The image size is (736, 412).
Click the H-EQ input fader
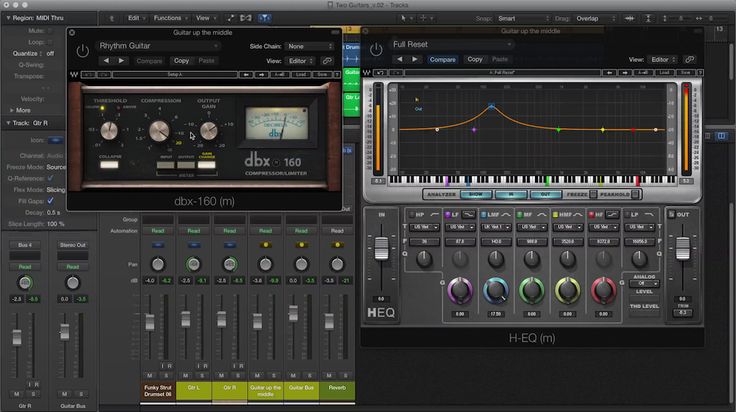click(x=381, y=248)
